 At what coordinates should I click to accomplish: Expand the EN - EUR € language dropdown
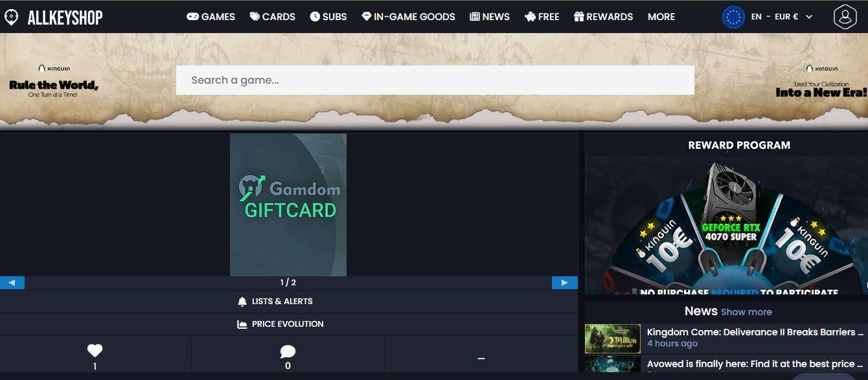click(782, 17)
